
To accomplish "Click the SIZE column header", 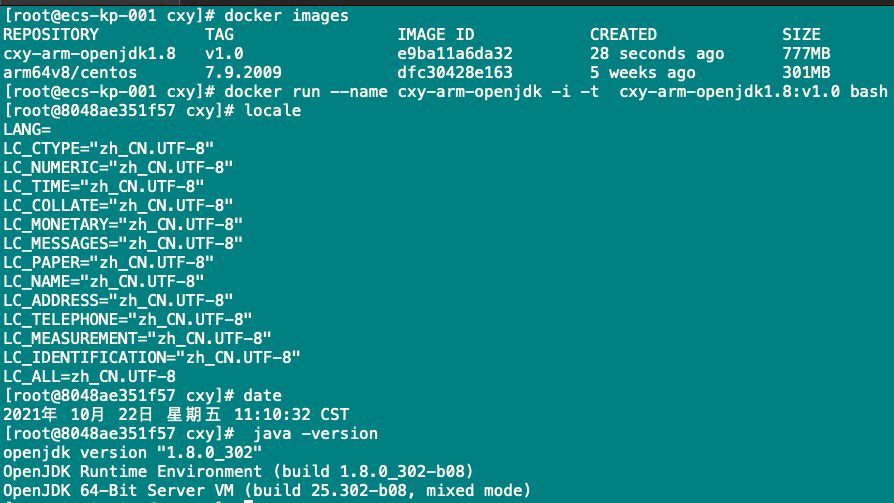I will click(x=801, y=35).
